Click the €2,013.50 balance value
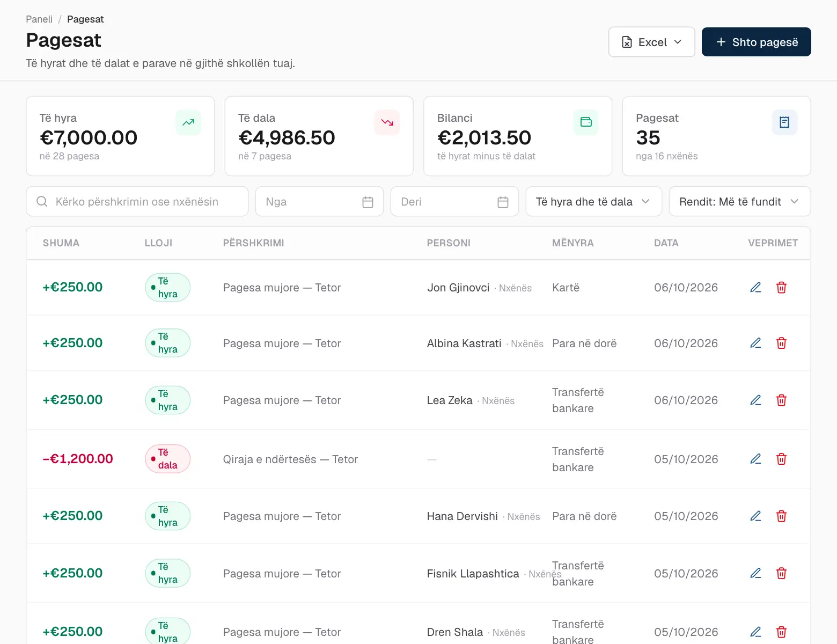Image resolution: width=837 pixels, height=644 pixels. (484, 138)
